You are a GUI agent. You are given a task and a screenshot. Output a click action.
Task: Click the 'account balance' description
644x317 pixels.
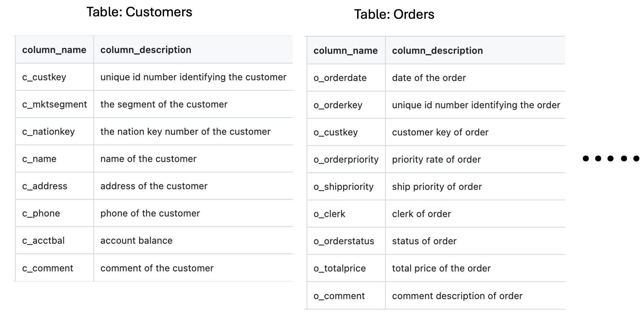click(x=136, y=240)
